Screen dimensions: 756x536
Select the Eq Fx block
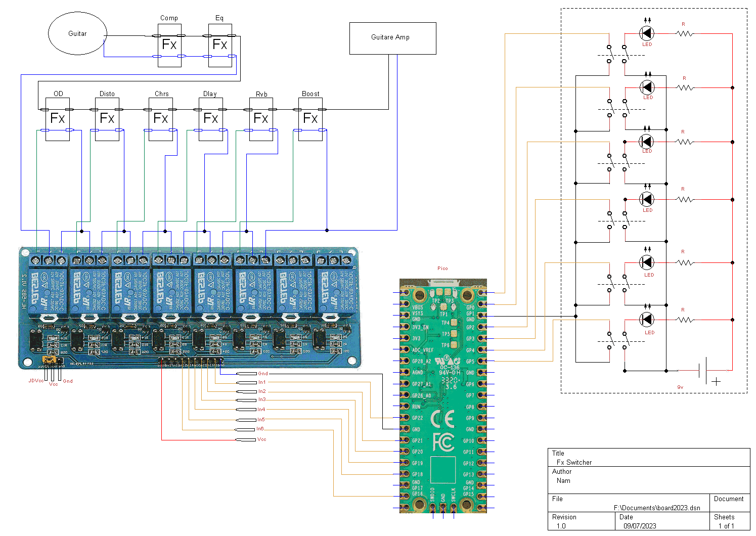[220, 46]
